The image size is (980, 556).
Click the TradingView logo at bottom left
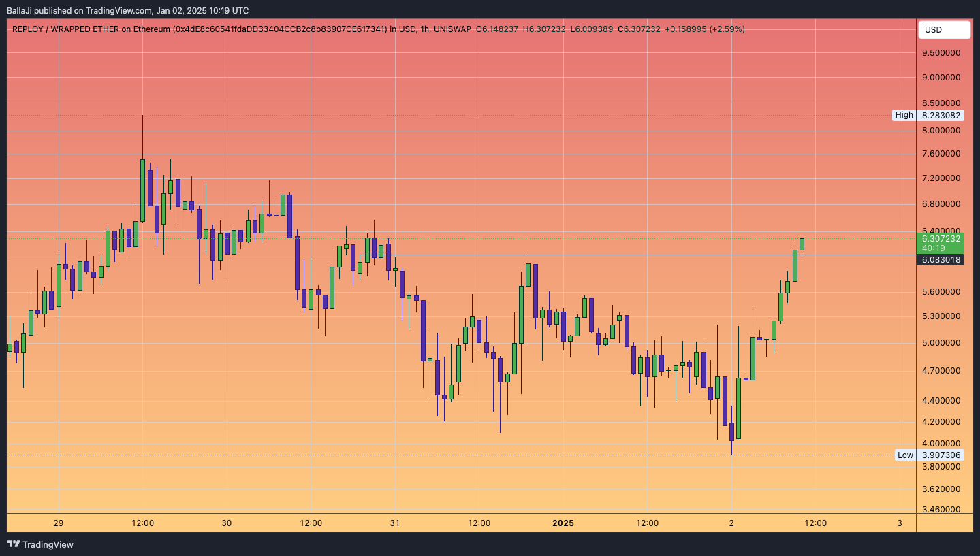40,544
